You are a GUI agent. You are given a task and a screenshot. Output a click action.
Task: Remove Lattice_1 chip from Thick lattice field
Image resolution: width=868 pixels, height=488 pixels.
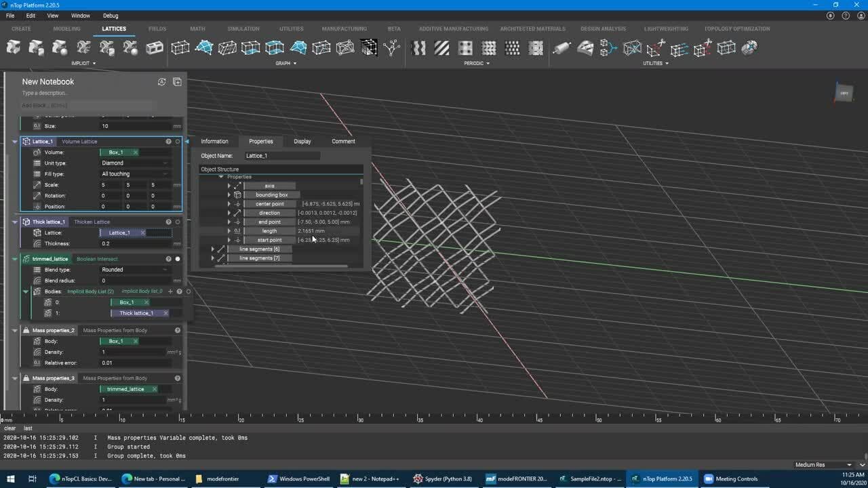click(x=142, y=232)
